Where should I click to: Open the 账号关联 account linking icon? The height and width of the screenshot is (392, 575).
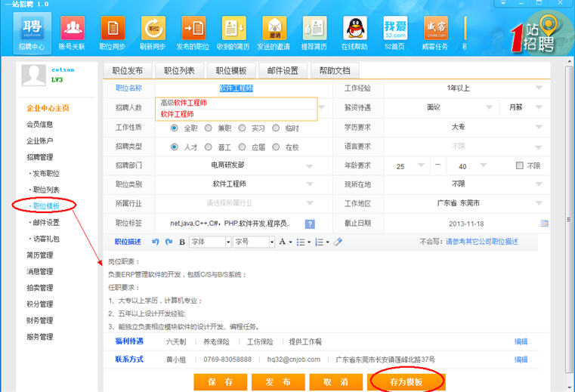coord(73,32)
